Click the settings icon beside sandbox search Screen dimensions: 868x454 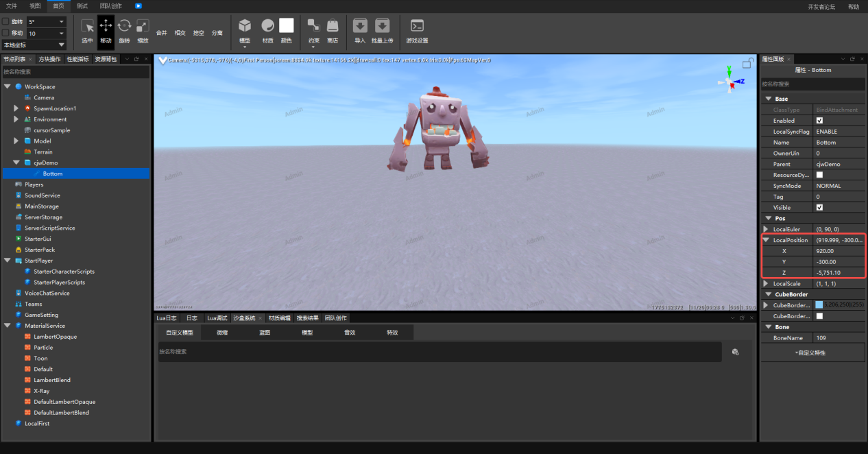pos(735,352)
